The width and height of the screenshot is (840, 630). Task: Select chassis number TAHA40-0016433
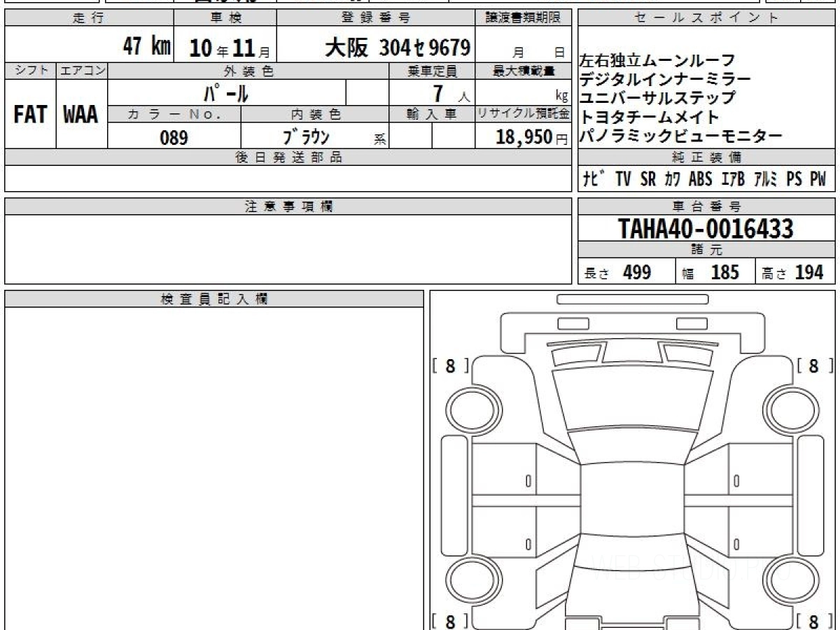click(x=706, y=228)
